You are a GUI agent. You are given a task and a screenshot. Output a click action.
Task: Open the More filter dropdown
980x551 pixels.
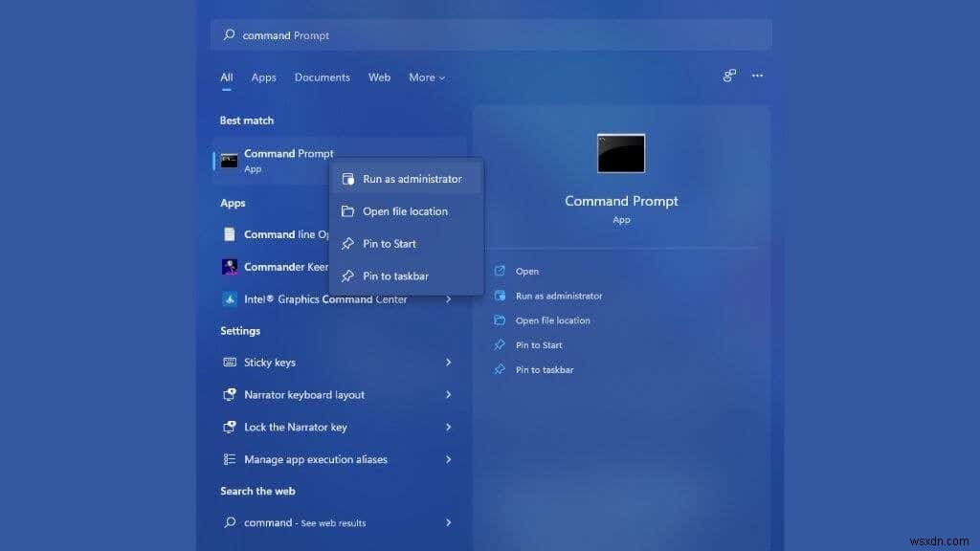tap(426, 77)
